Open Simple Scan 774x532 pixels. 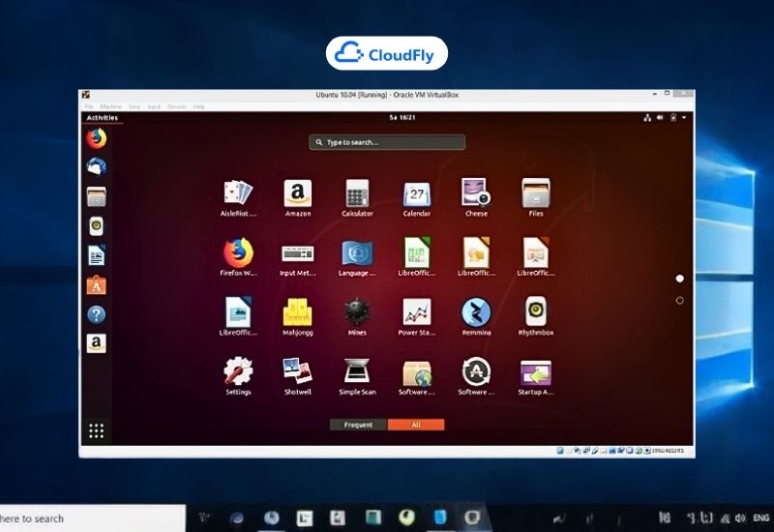tap(357, 376)
